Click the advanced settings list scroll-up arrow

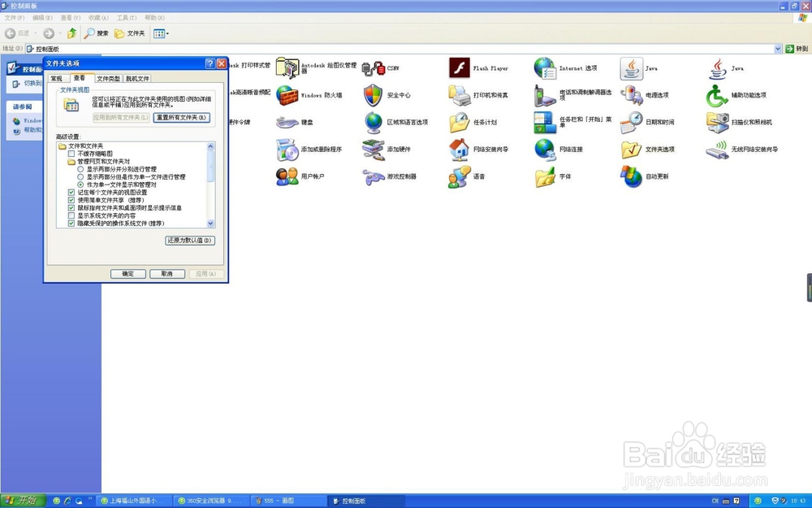tap(211, 146)
